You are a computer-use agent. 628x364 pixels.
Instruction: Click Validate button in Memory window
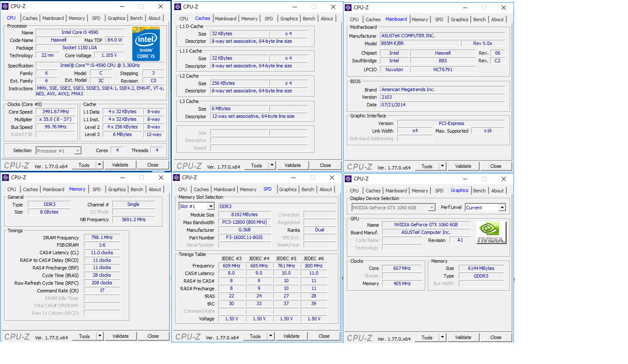coord(120,336)
